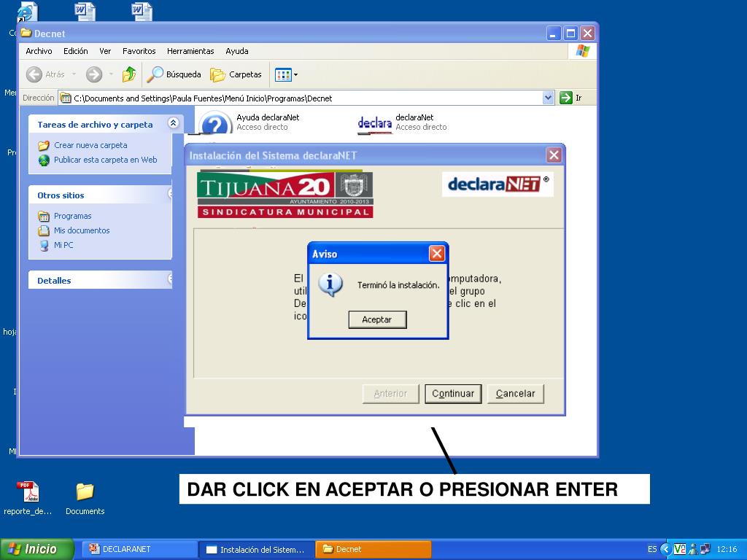Open the Archivo menu in Decnet window
747x560 pixels.
(x=39, y=51)
